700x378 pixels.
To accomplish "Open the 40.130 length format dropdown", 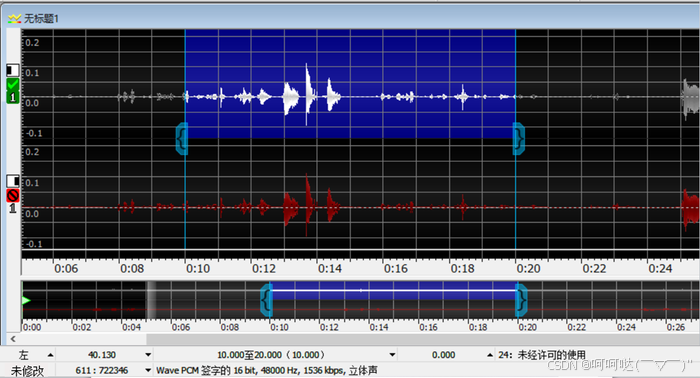I will coord(148,355).
